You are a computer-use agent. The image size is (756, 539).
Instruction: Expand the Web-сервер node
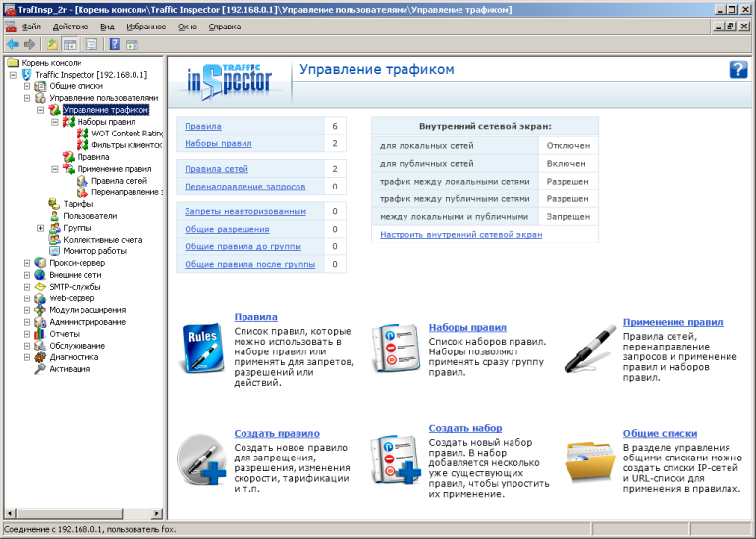27,298
